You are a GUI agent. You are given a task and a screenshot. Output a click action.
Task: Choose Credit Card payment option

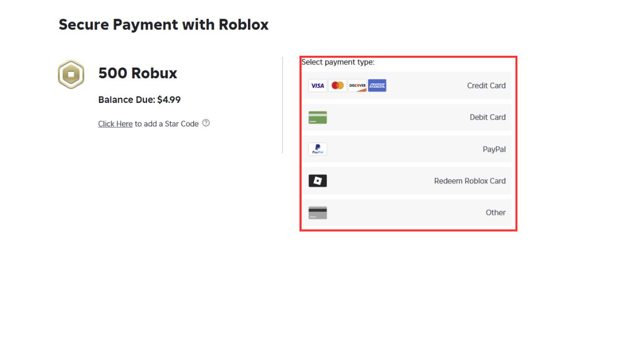(x=407, y=85)
